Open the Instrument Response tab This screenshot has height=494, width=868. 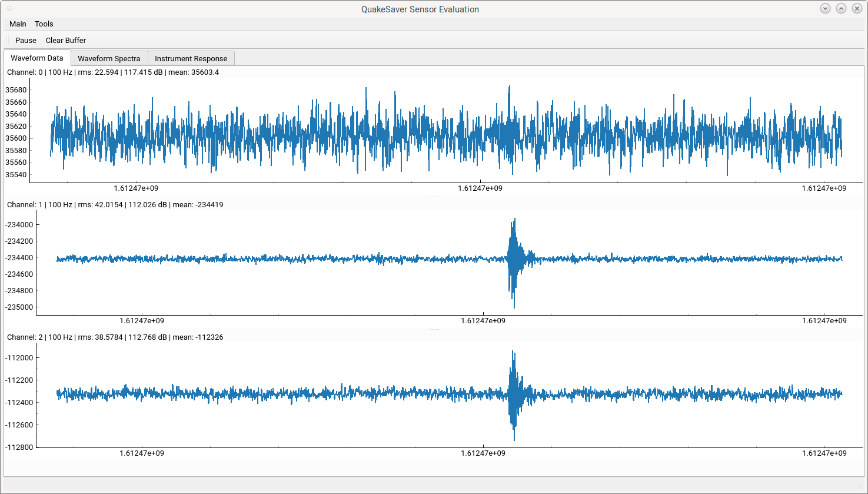[191, 59]
